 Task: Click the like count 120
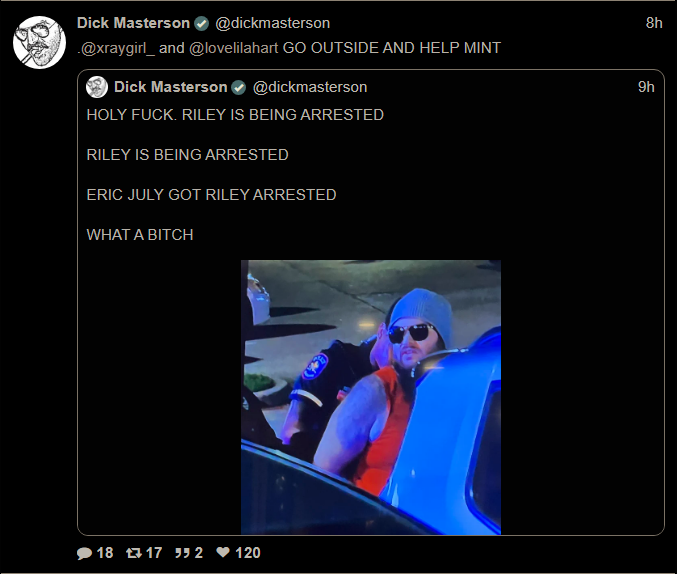[x=248, y=553]
